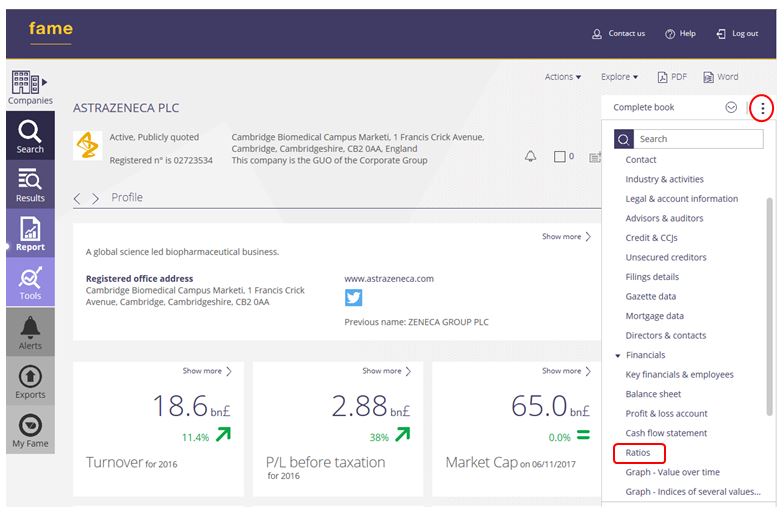Select Ratios in the section list
The height and width of the screenshot is (515, 784).
click(637, 453)
